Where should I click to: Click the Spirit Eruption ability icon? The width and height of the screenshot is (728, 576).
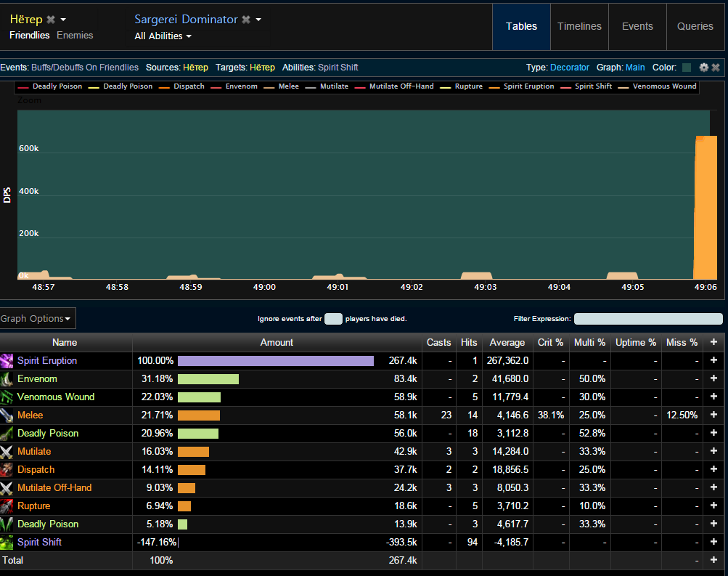pos(7,361)
